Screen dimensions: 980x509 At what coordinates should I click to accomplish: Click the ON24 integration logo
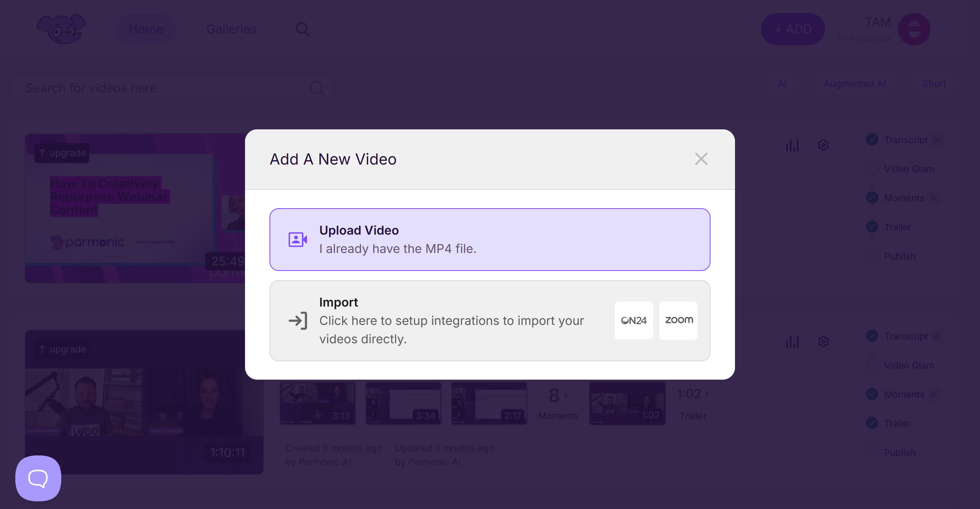tap(634, 320)
